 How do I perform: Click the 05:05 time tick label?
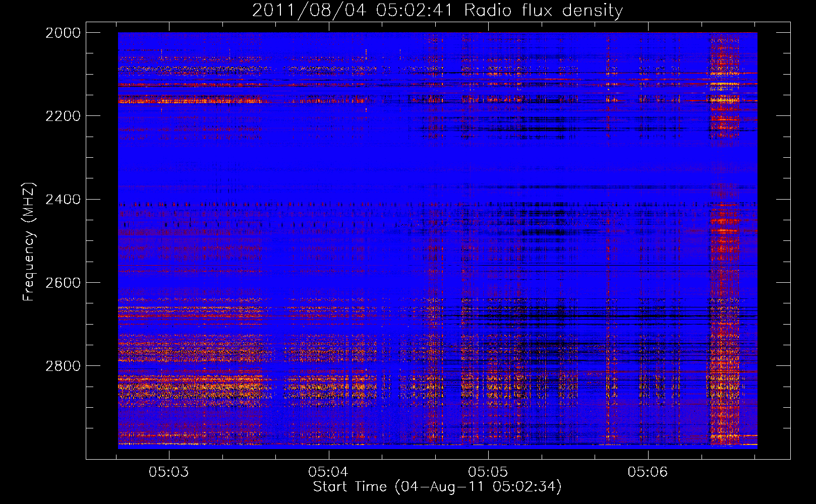tap(488, 472)
